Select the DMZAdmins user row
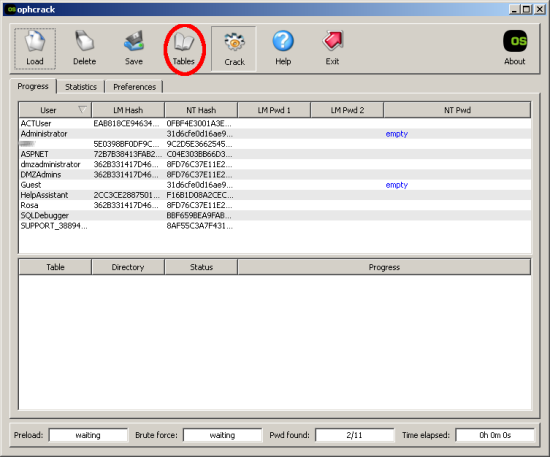The width and height of the screenshot is (550, 457). pyautogui.click(x=275, y=174)
